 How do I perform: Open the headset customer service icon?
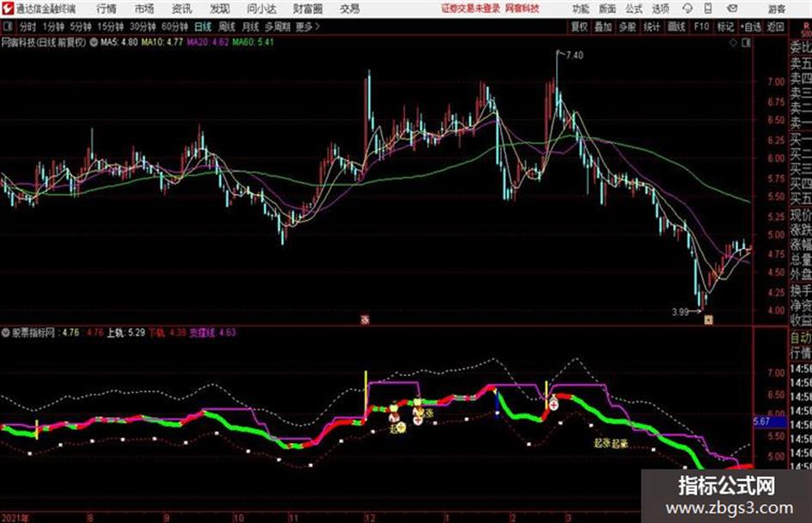pos(687,9)
